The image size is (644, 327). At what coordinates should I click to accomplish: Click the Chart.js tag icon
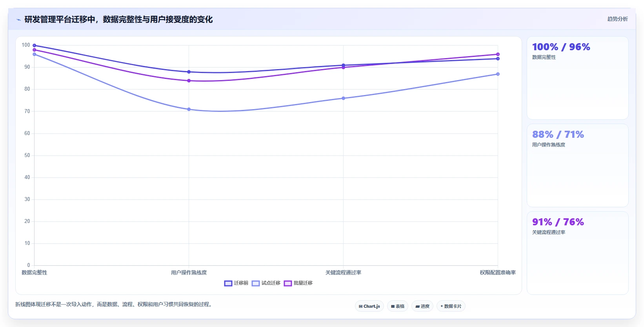pyautogui.click(x=360, y=307)
